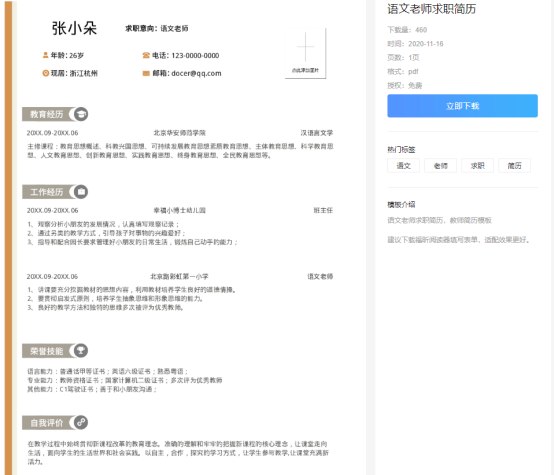554x475 pixels.
Task: Click the line starting 其他能力
Action: pos(92,389)
